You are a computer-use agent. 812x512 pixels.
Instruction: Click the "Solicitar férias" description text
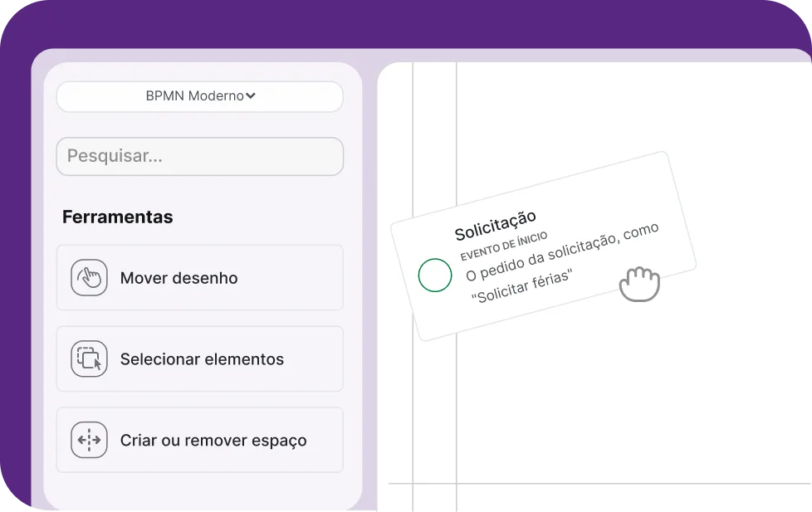point(521,286)
